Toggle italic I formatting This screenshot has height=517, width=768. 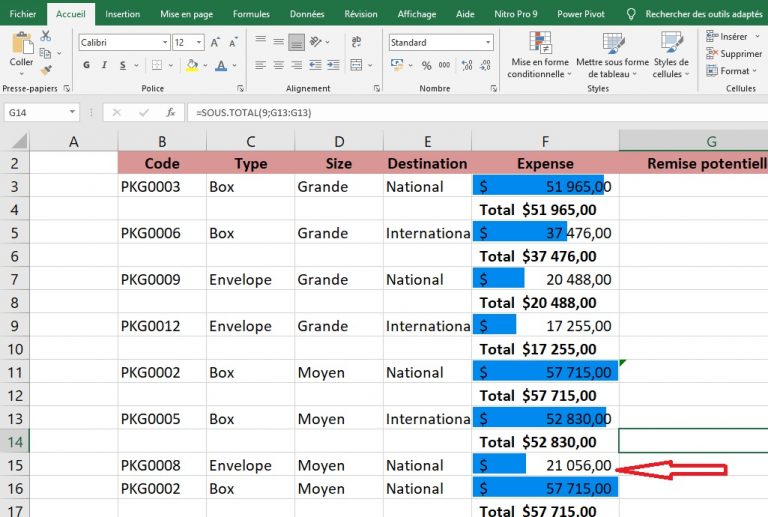104,65
